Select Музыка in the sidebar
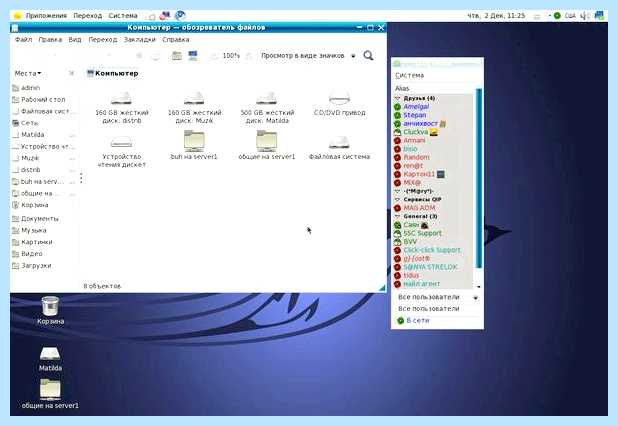Viewport: 618px width, 426px height. 29,230
